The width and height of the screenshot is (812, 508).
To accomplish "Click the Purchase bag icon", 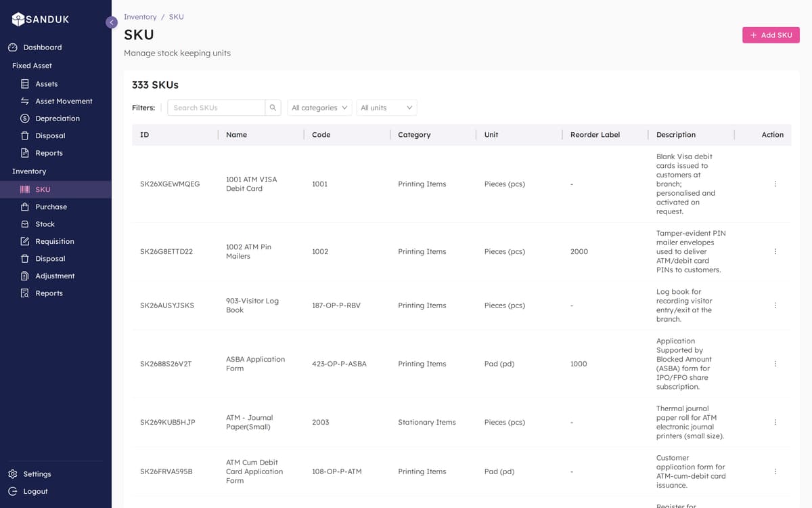I will 25,207.
